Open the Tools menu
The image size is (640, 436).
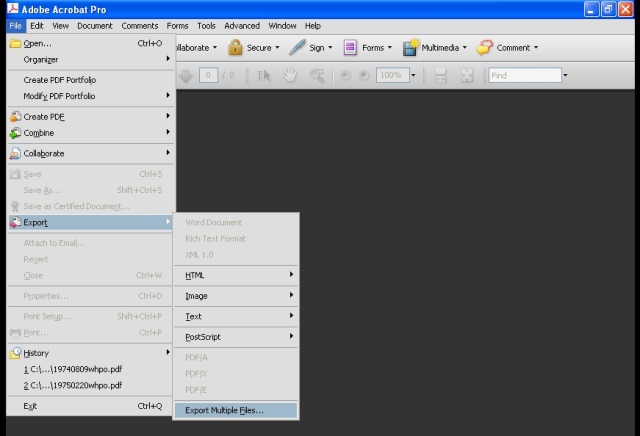pyautogui.click(x=206, y=26)
